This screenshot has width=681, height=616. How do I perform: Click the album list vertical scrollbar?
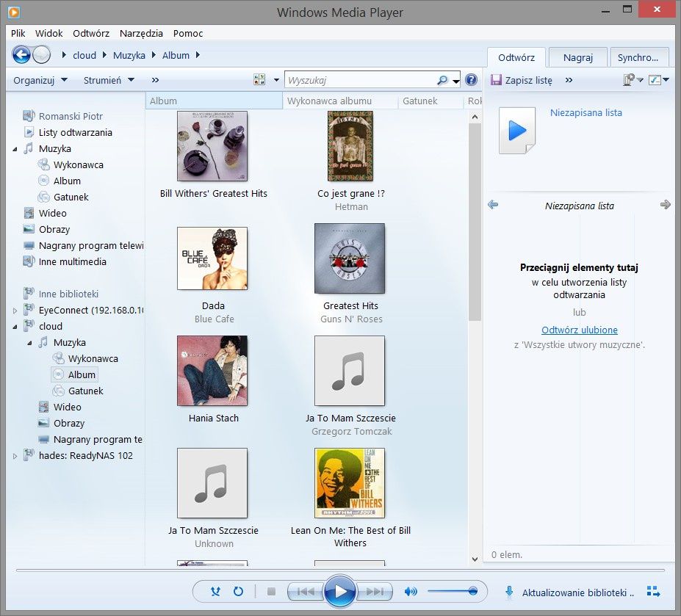[x=475, y=222]
